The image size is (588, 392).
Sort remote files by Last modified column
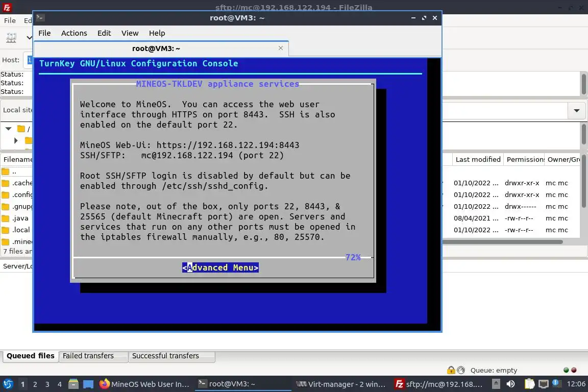(478, 159)
